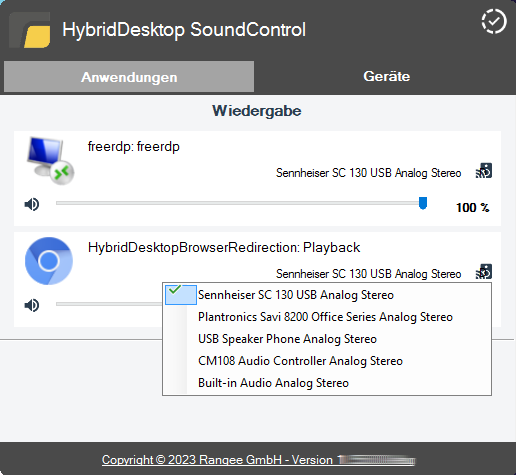Pick CM108 Audio Controller Analog Stereo

point(327,361)
